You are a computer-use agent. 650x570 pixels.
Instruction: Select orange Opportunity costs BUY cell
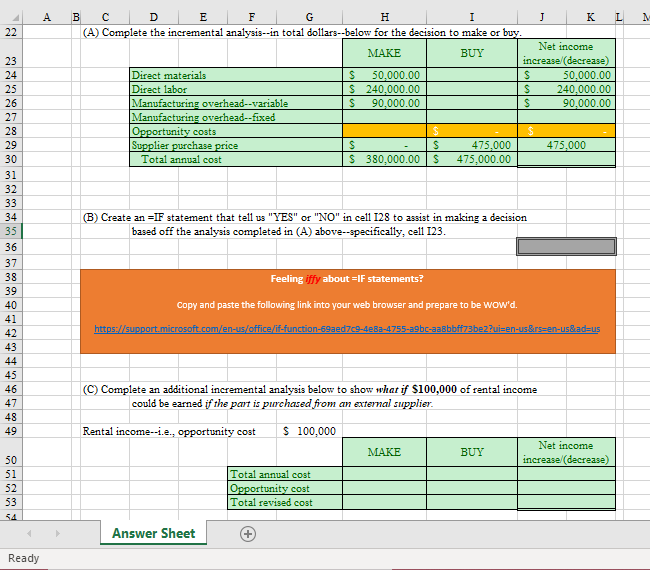tap(472, 131)
